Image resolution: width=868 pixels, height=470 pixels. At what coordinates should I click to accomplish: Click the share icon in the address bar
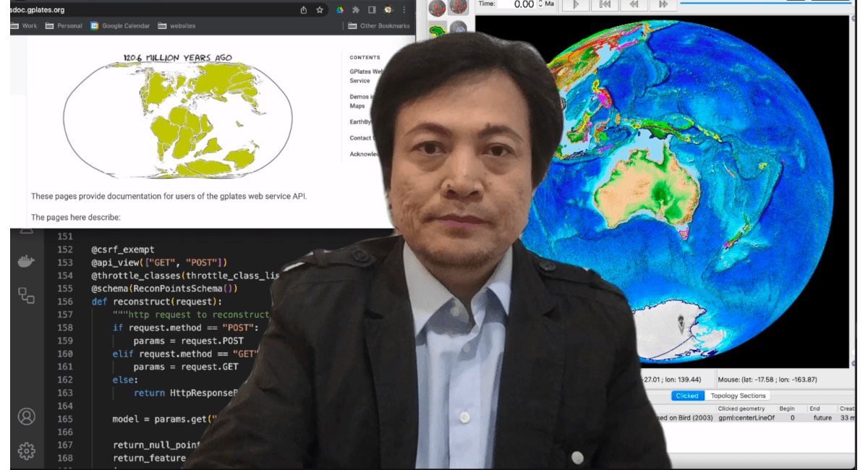pos(304,10)
